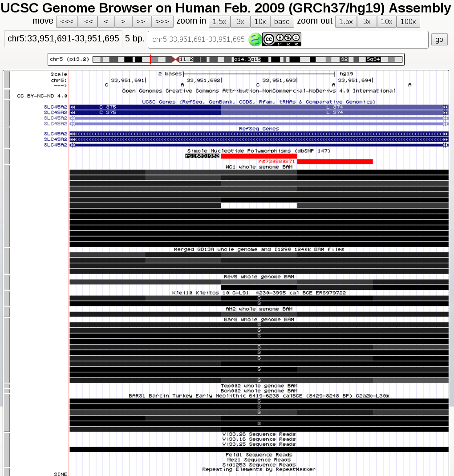Click the green DNA helix icon
The image size is (454, 476).
coord(255,40)
